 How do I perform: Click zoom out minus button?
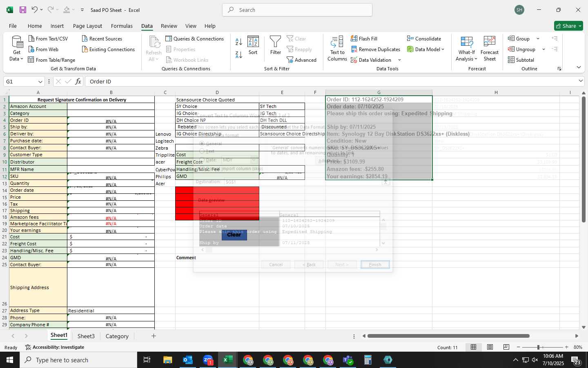coord(519,347)
